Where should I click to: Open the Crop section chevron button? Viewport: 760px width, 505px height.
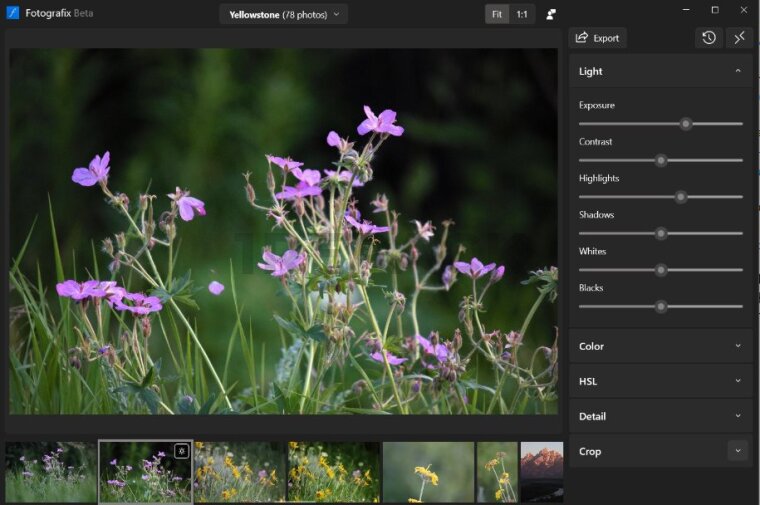point(738,451)
